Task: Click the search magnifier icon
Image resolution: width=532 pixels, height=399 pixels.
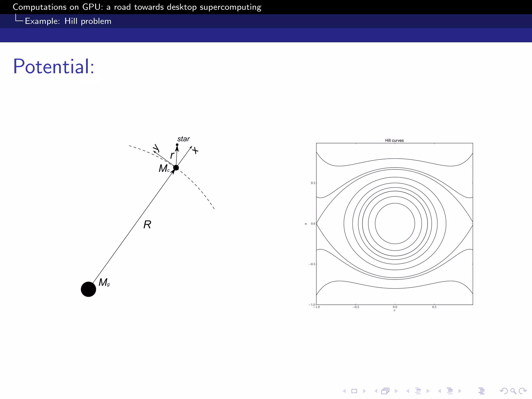Action: pos(513,391)
